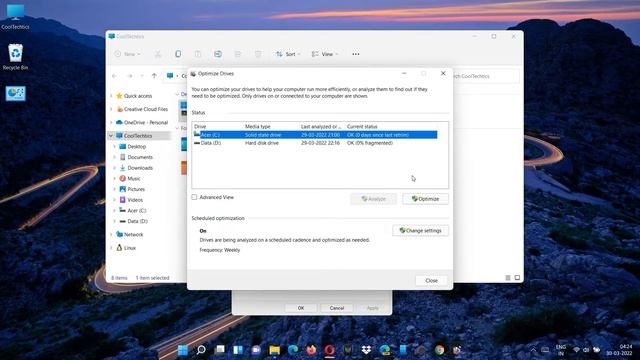Viewport: 640px width, 360px height.
Task: Select Documents in the navigation tree
Action: (x=140, y=157)
